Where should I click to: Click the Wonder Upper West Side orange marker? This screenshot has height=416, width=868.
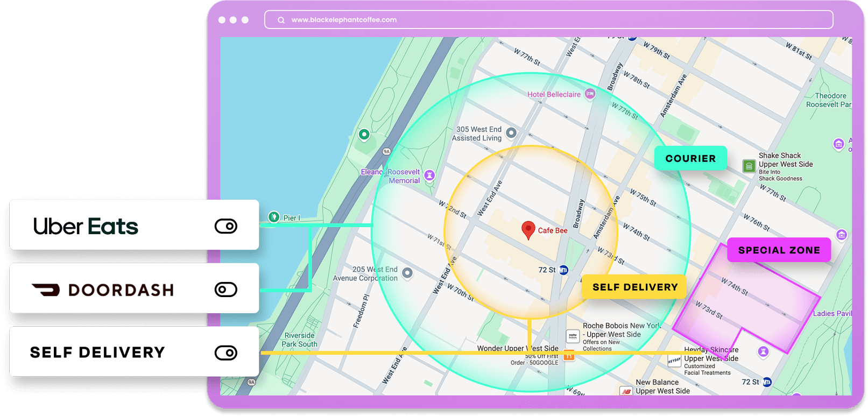click(569, 356)
